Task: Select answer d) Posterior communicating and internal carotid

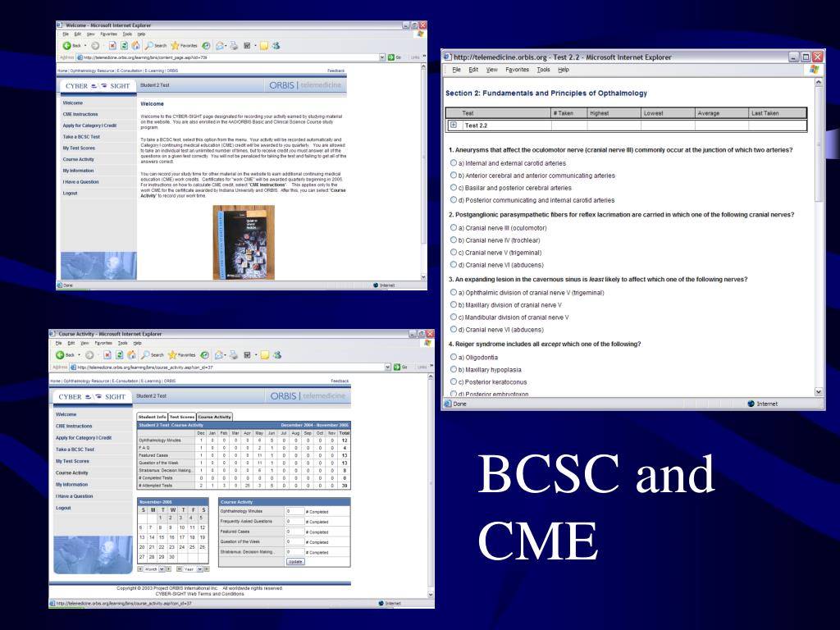Action: (x=453, y=200)
